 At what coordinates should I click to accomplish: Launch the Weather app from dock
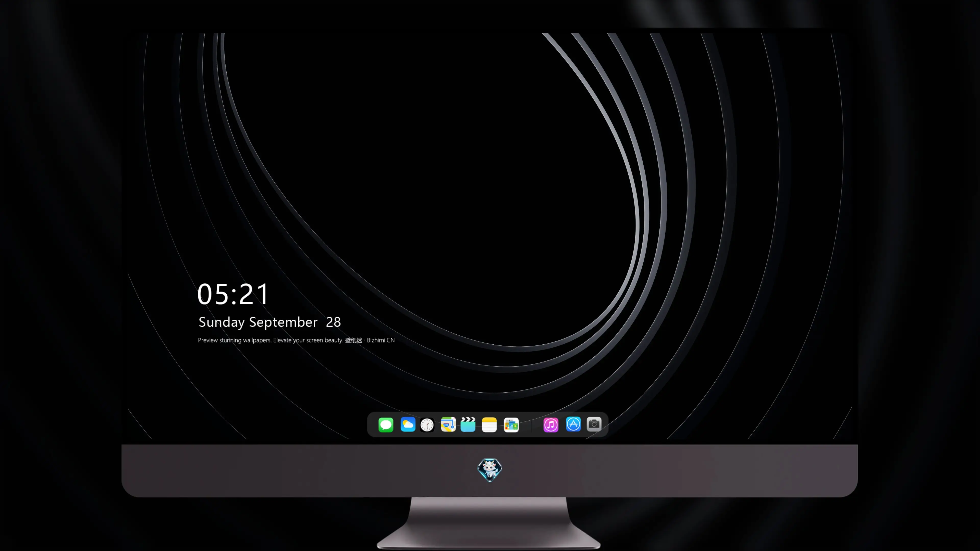click(408, 424)
